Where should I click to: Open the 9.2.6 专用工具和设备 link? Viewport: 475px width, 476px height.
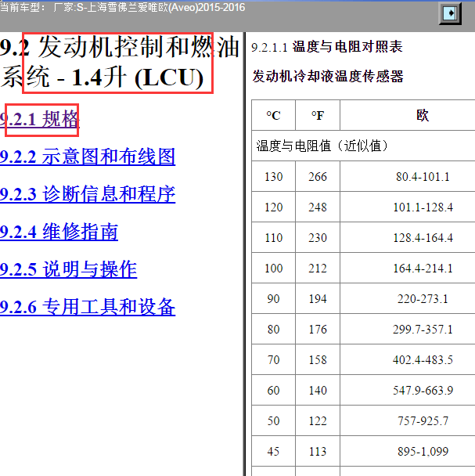[88, 307]
